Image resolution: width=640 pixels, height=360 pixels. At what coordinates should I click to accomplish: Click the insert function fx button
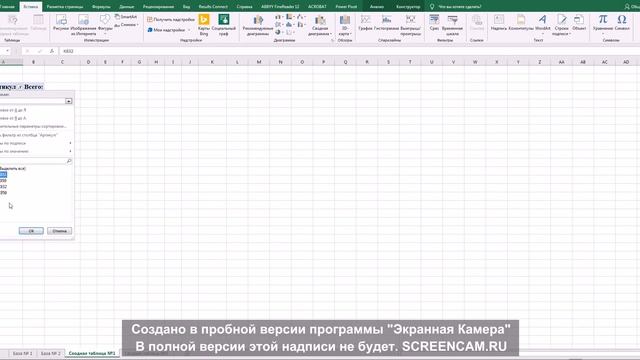click(51, 51)
